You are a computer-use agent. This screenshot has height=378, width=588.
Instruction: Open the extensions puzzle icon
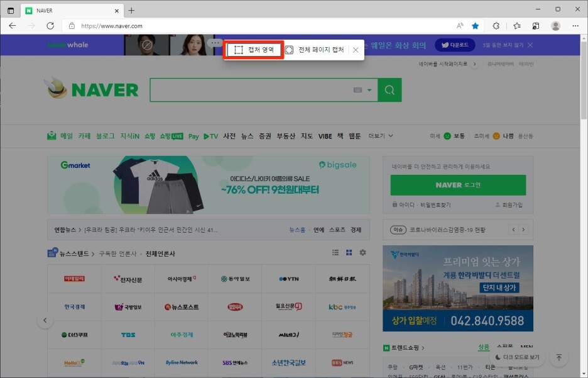[496, 26]
